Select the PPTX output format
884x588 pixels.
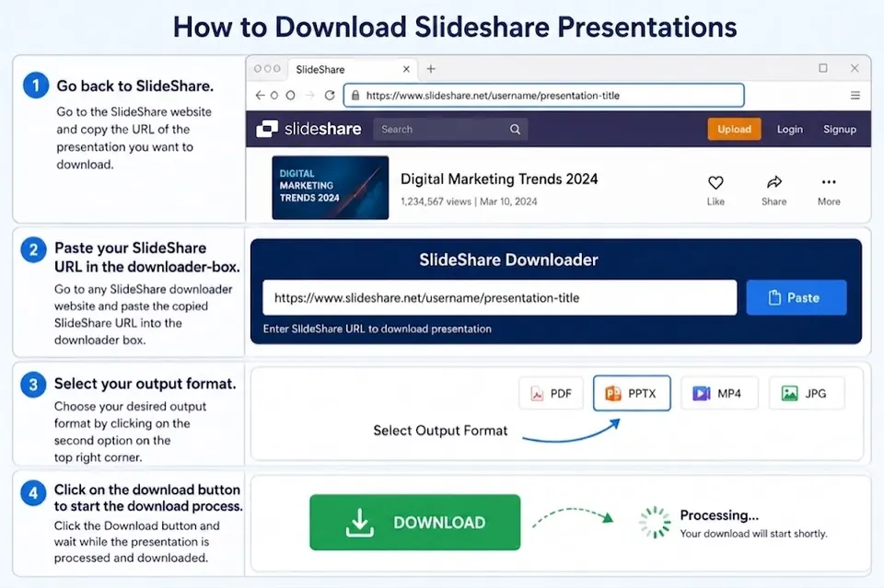coord(632,393)
